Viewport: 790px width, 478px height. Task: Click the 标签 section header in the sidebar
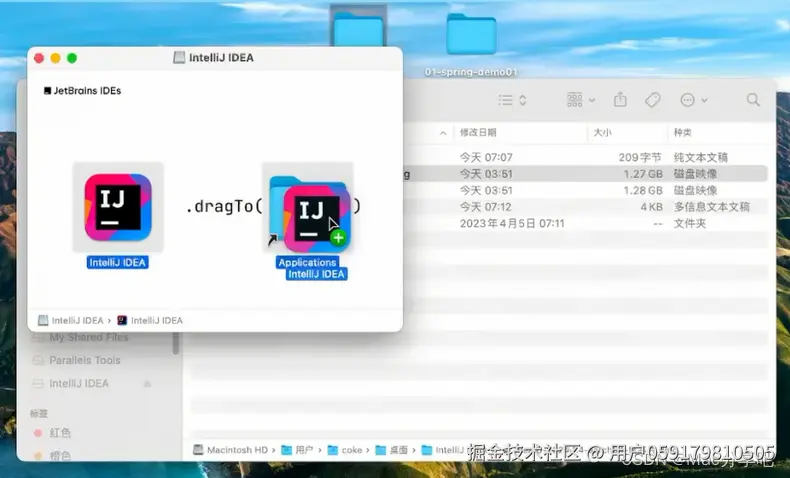coord(39,414)
